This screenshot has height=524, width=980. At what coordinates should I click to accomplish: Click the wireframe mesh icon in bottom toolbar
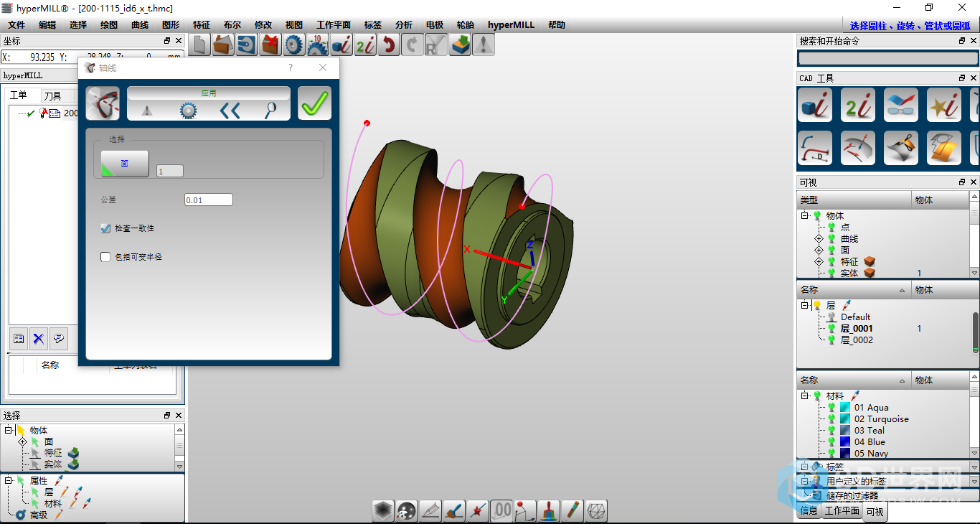click(x=596, y=511)
